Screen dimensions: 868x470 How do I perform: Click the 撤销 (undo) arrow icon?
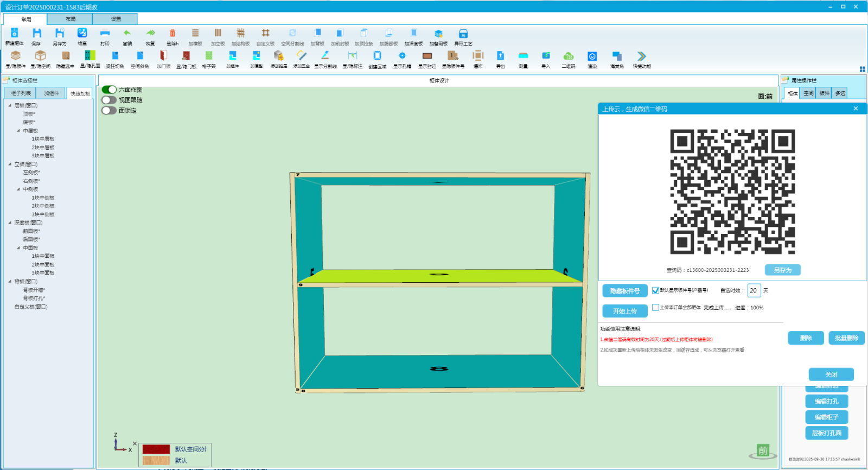127,34
